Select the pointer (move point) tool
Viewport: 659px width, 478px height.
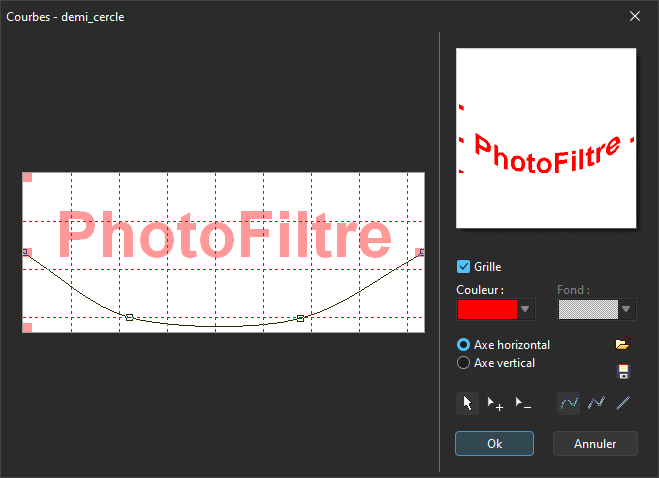[x=467, y=403]
